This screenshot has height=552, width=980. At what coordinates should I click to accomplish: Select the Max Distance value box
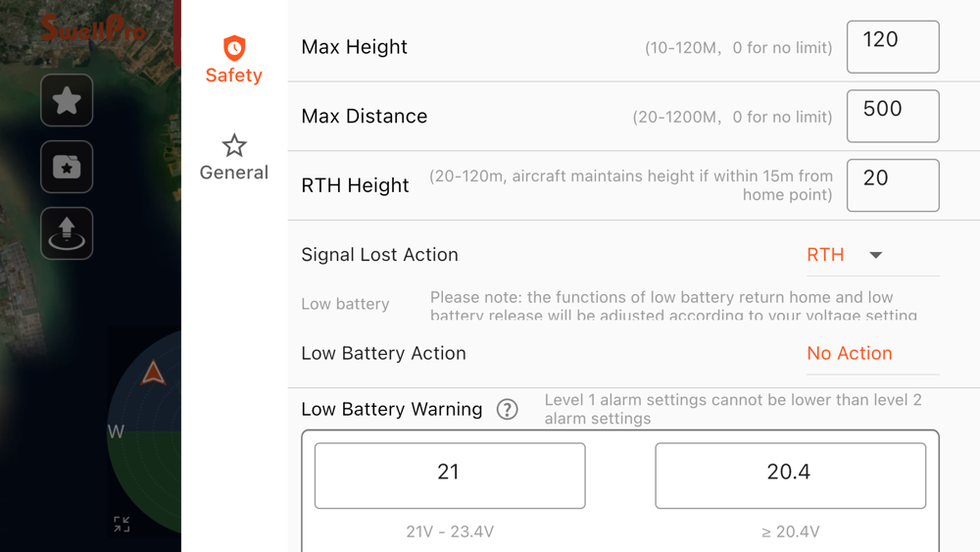point(892,116)
